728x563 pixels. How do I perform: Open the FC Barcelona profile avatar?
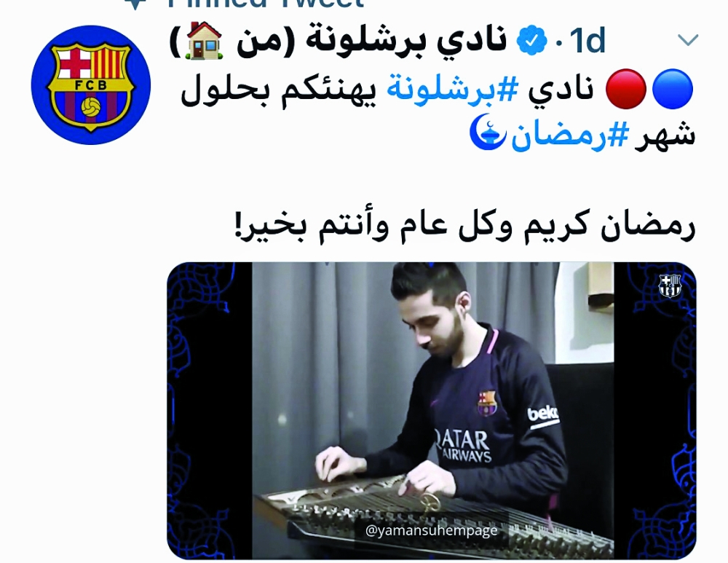[x=91, y=85]
